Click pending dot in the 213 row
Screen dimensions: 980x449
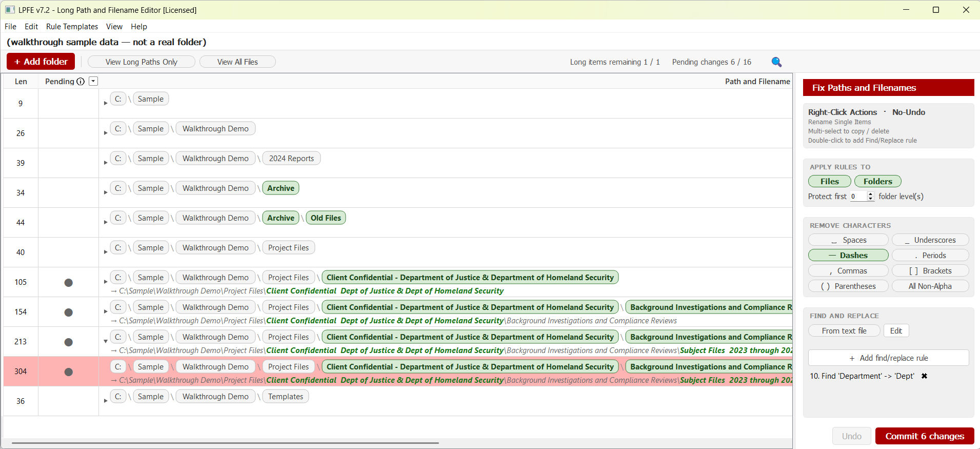click(x=68, y=342)
